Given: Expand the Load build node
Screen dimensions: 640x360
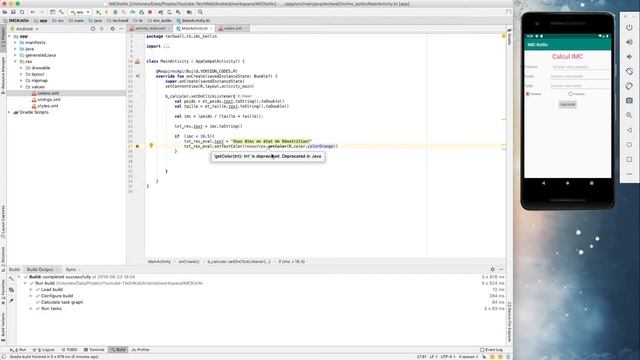Looking at the screenshot, I should pos(31,289).
